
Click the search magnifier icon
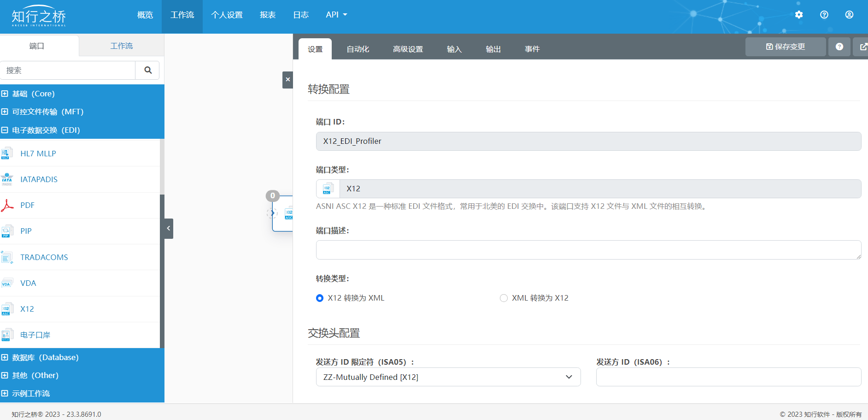(148, 70)
